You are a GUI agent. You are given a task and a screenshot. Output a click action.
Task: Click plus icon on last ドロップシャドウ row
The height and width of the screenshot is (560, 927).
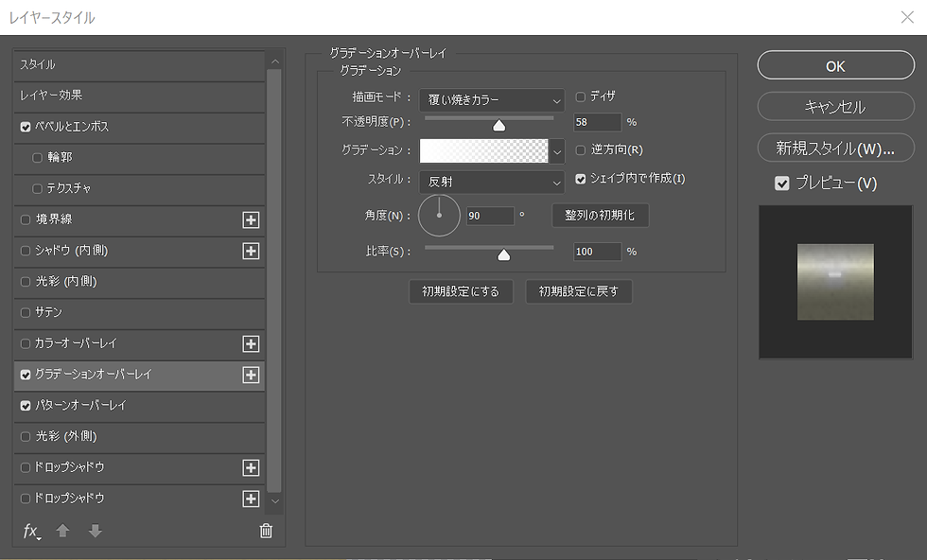tap(251, 499)
